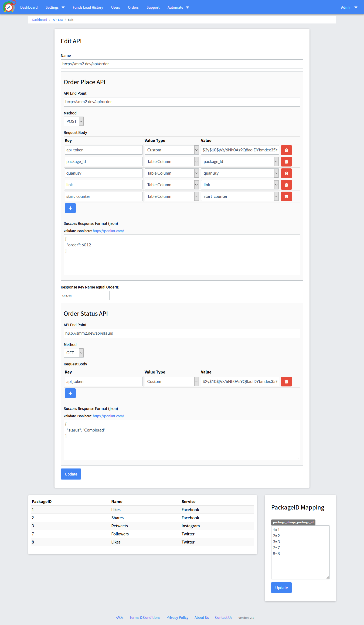
Task: Delete the quantity request body row
Action: [x=286, y=173]
